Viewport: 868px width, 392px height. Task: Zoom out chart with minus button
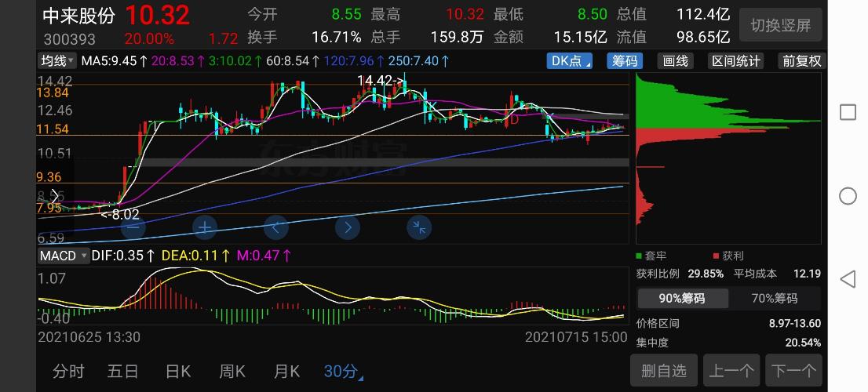(133, 227)
